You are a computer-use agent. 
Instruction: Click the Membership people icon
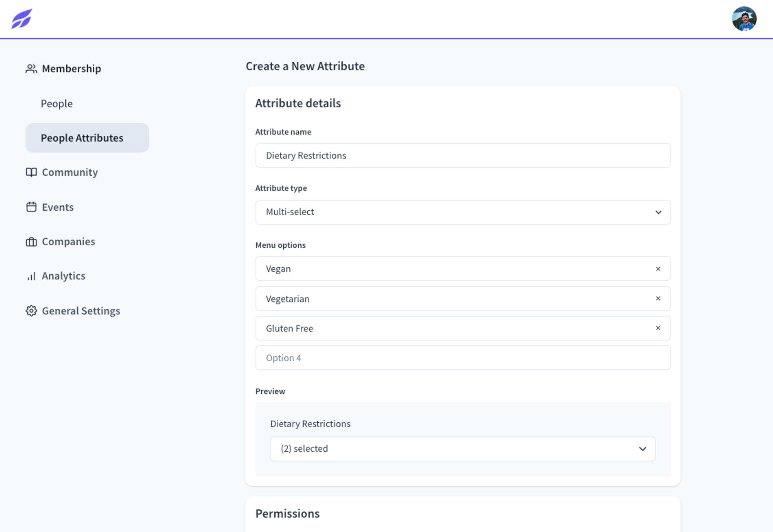click(x=31, y=69)
